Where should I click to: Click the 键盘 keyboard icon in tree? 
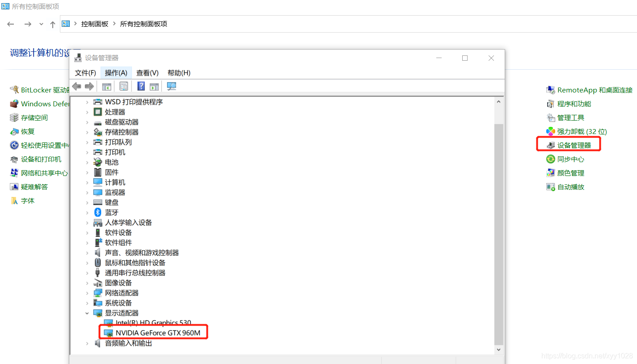click(x=97, y=202)
